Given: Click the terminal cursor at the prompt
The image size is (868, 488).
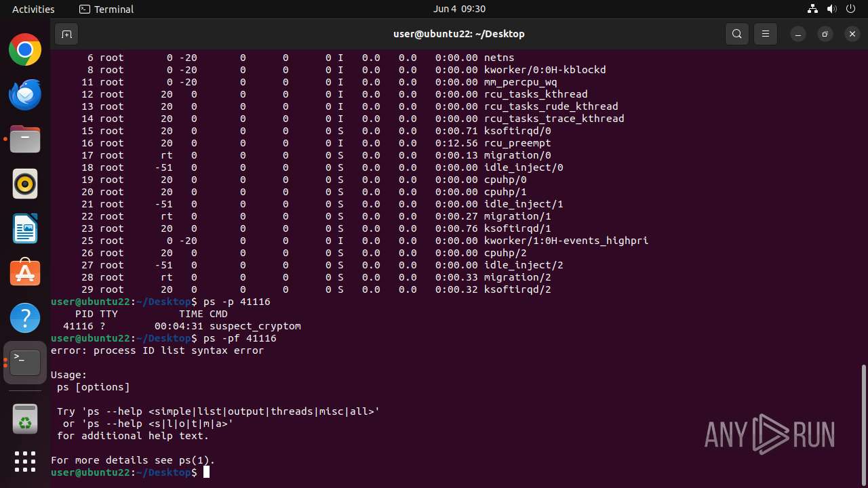Looking at the screenshot, I should [206, 472].
